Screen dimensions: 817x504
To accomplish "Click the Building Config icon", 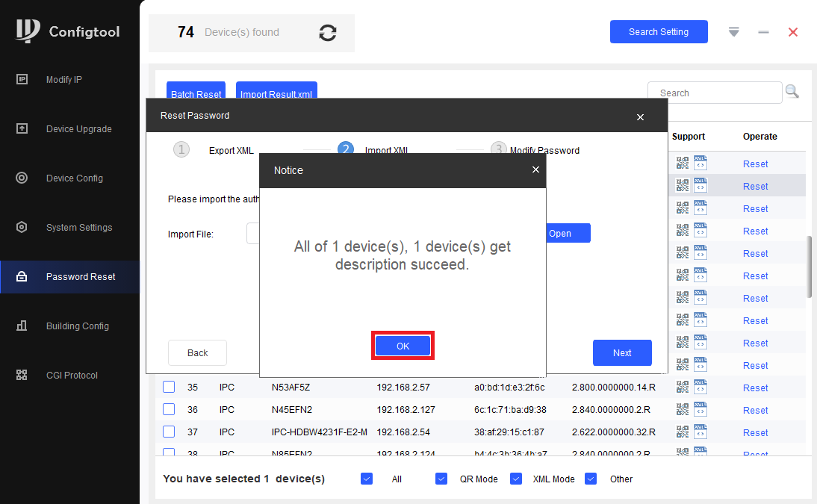I will click(x=22, y=326).
